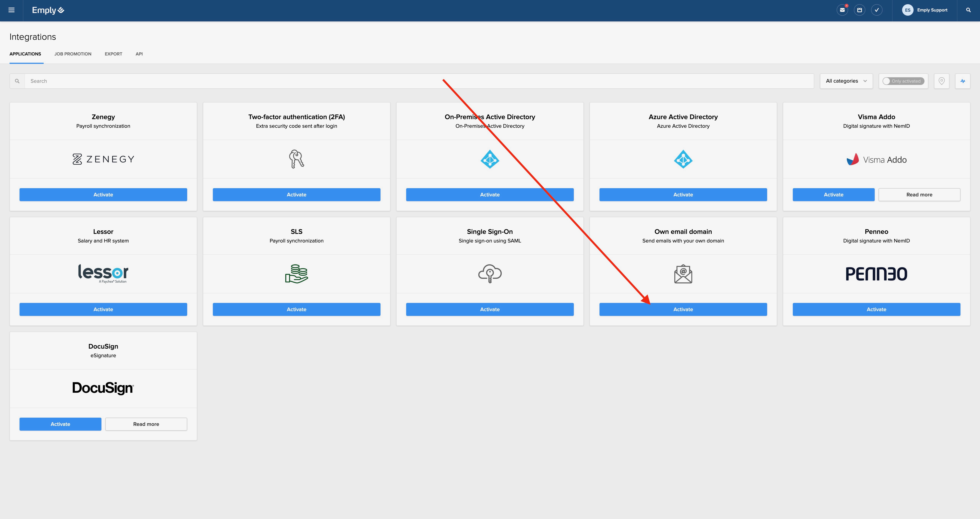Toggle the Only activated switch

[x=903, y=81]
